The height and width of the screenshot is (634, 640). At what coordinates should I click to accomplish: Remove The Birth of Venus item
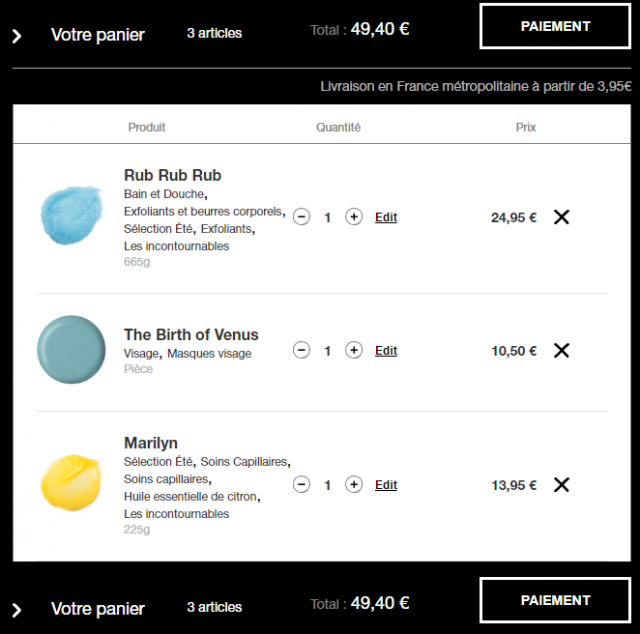tap(561, 350)
